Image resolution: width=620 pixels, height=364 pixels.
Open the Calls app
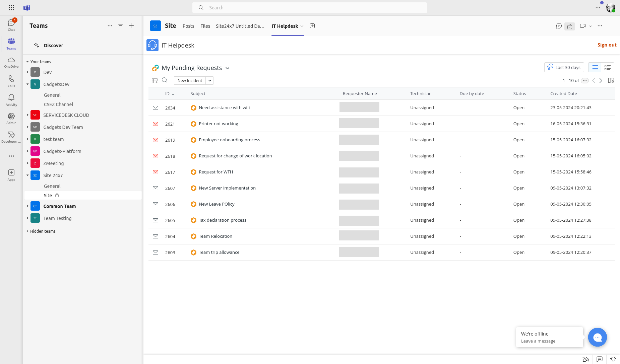(x=11, y=81)
